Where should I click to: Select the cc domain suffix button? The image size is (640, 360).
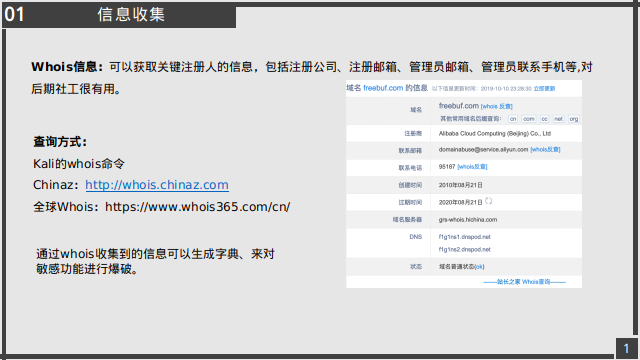544,119
